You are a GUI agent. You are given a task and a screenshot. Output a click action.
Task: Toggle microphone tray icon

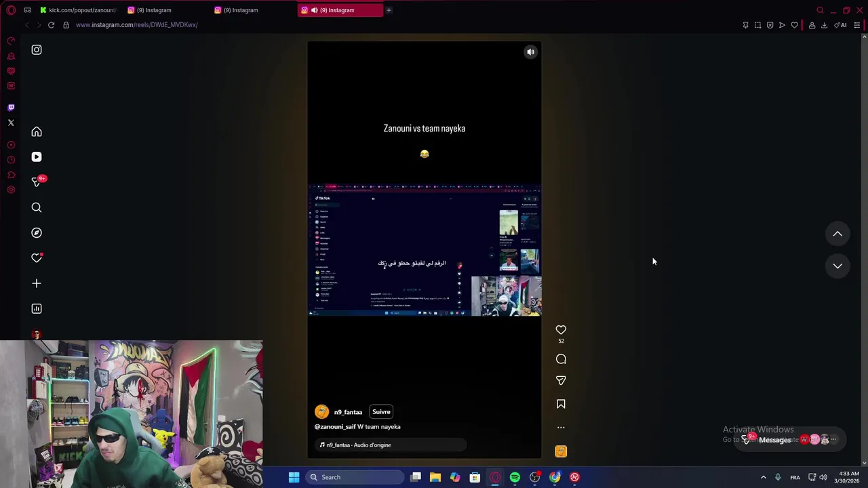point(778,477)
